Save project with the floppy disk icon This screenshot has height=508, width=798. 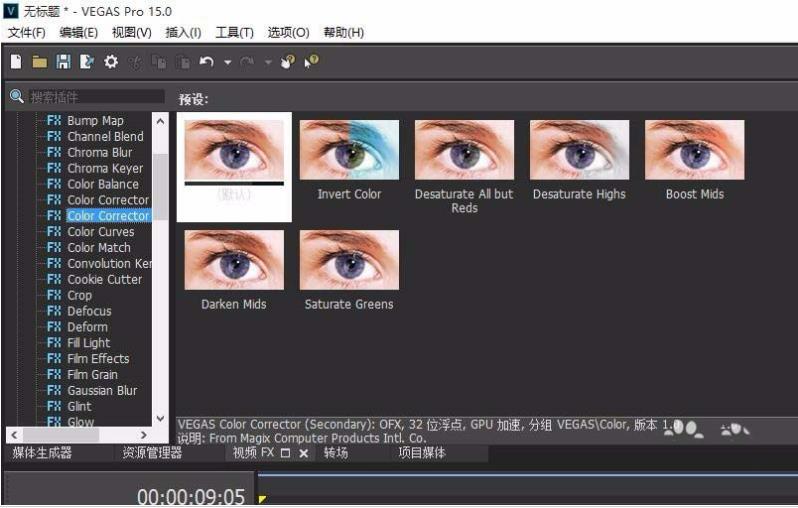coord(63,62)
